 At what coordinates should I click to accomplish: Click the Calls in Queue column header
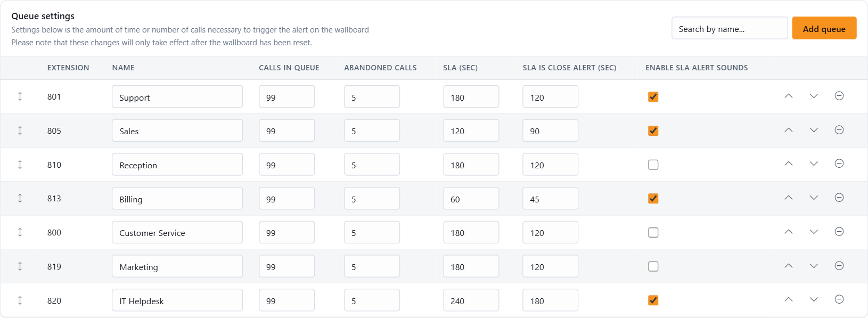pos(289,68)
